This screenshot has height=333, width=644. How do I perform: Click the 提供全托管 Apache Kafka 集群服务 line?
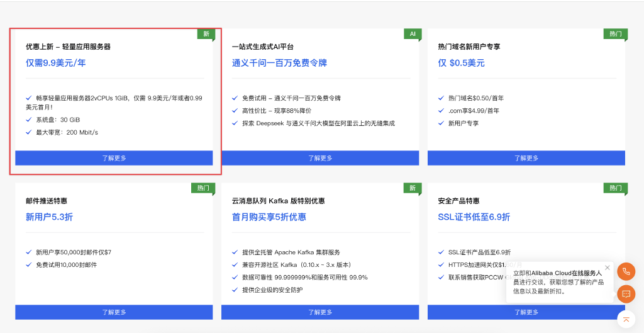click(291, 252)
